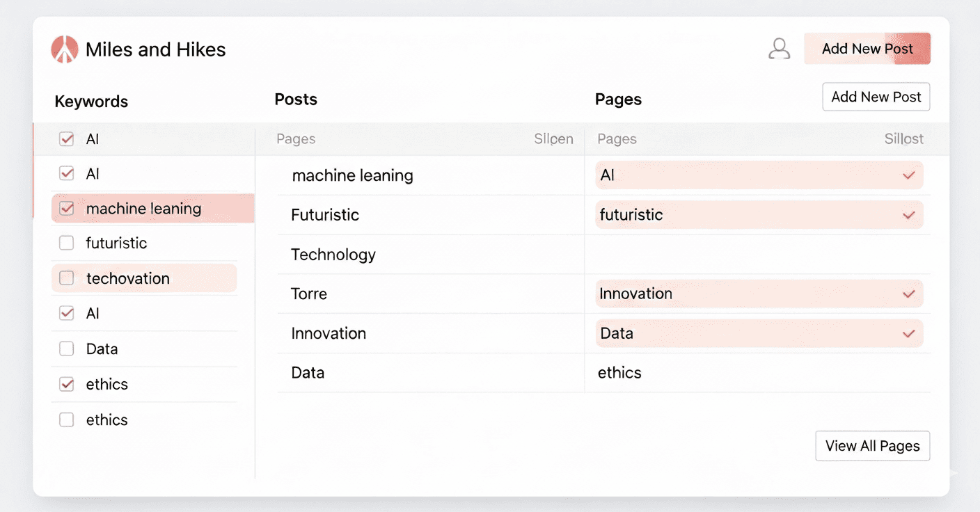Select the Torre post entry
Screen dimensions: 980x512
coord(309,294)
